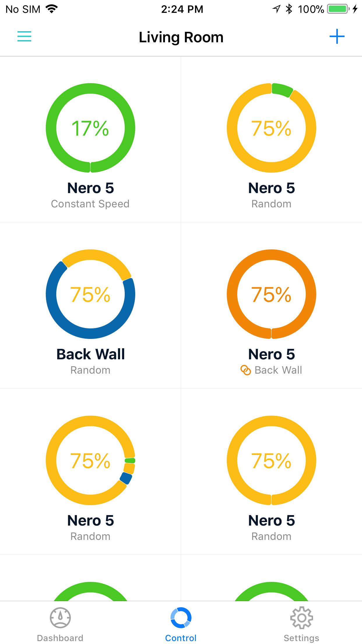Open the Dashboard tab

(60, 624)
